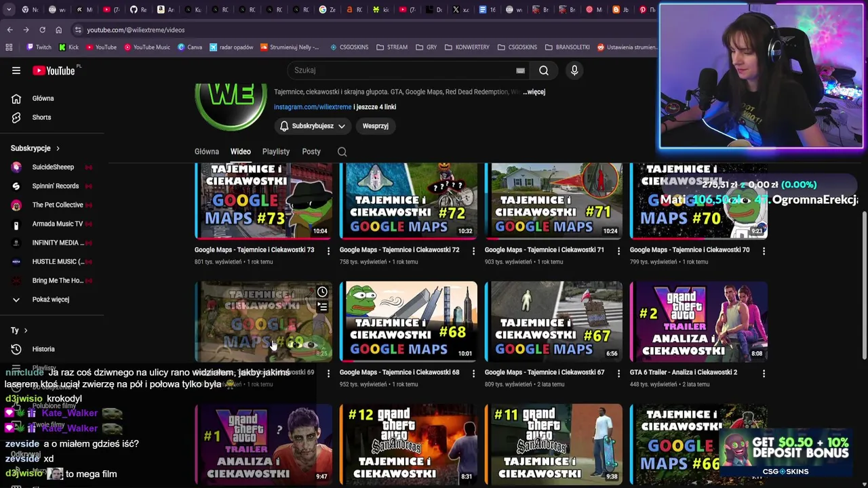This screenshot has height=488, width=868.
Task: Open Google Maps #73 video thumbnail
Action: point(264,201)
